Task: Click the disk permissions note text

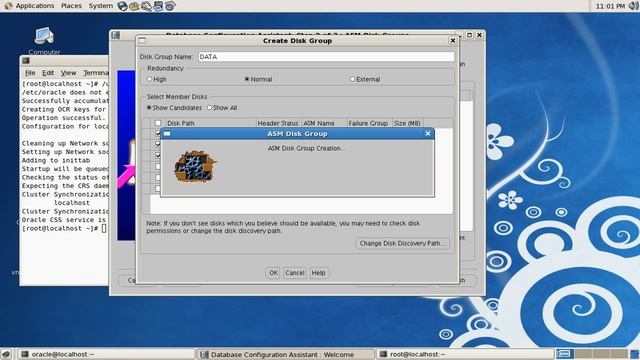Action: [x=283, y=227]
